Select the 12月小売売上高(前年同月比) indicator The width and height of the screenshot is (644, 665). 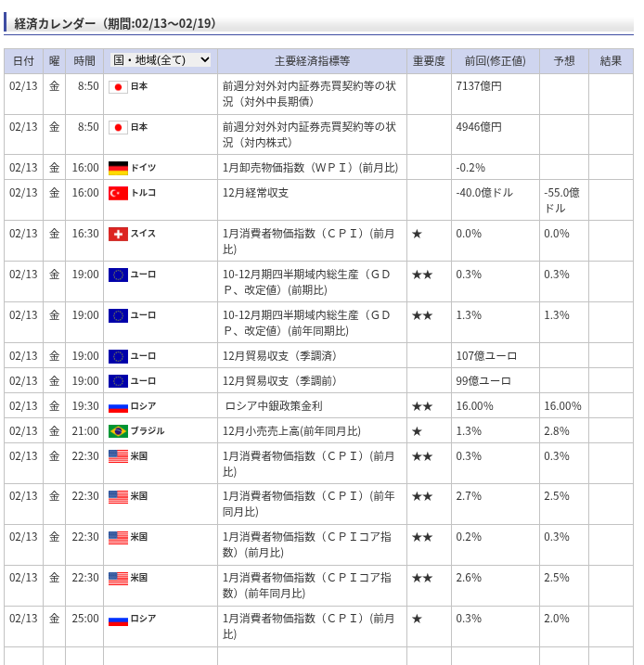[x=291, y=431]
